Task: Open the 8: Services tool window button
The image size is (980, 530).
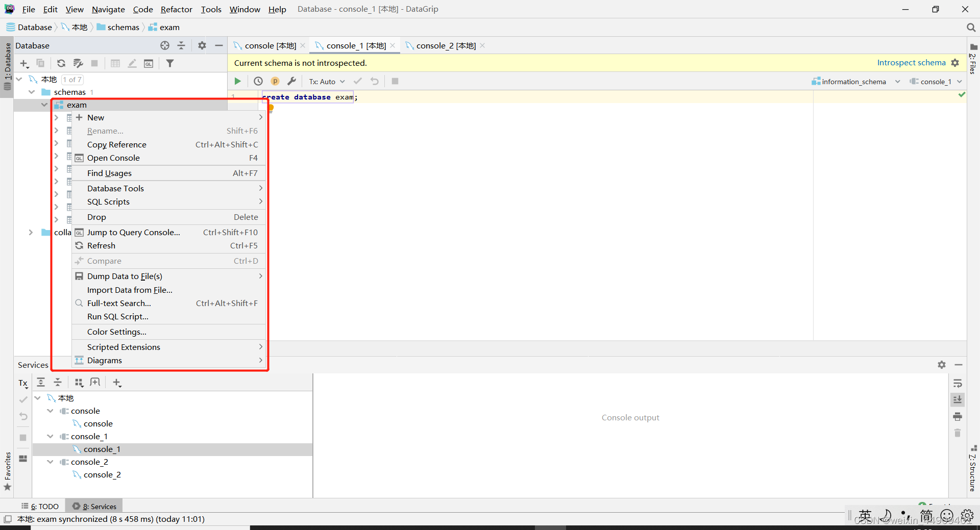Action: (94, 506)
